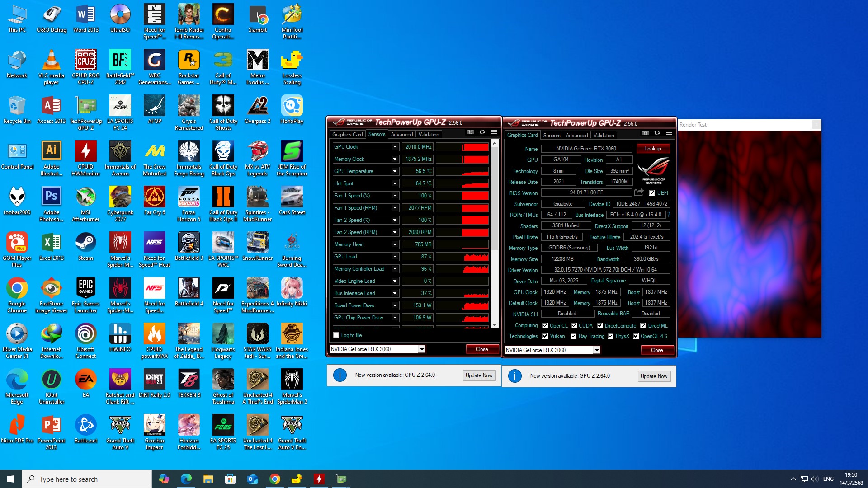Switch to Advanced tab in Sensors window

pos(401,135)
